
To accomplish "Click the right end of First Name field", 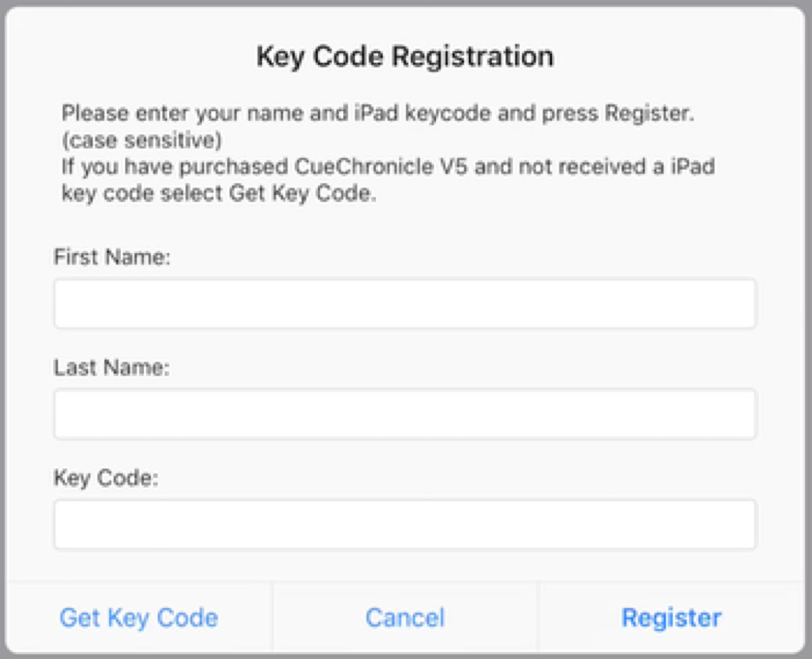I will 737,304.
